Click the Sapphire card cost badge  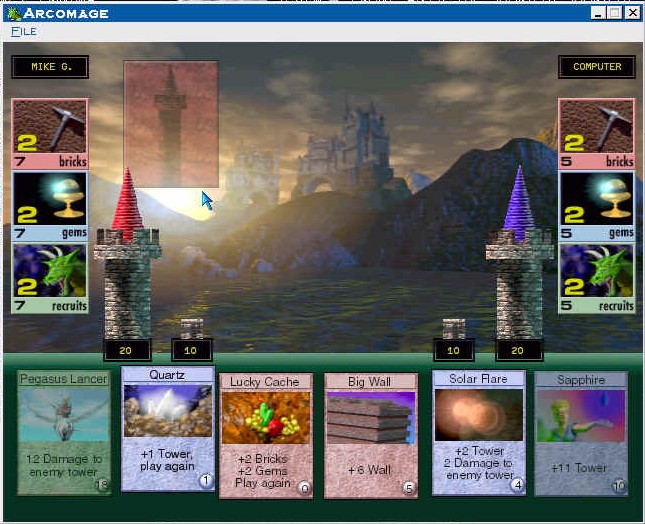(x=619, y=486)
